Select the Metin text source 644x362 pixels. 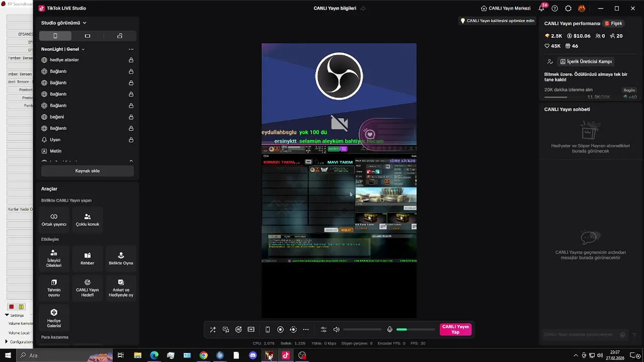coord(87,151)
